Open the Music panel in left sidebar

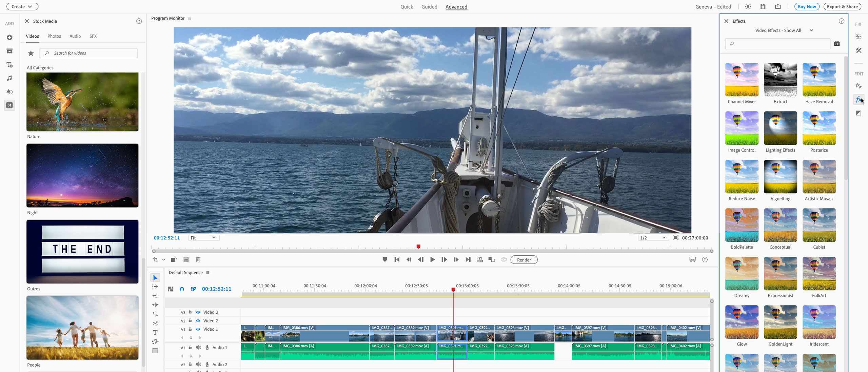coord(9,78)
